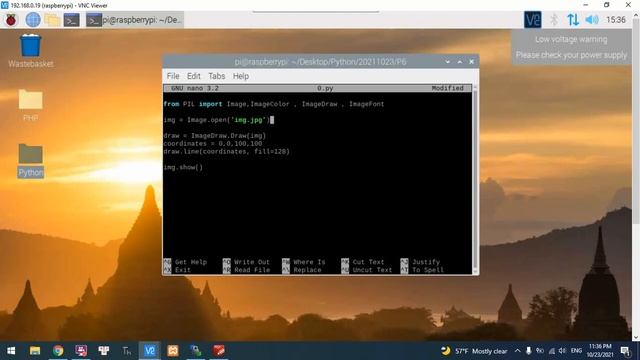Screen dimensions: 640x360
Task: Click the VNC Viewer window vertical scrollbar
Action: [636, 176]
